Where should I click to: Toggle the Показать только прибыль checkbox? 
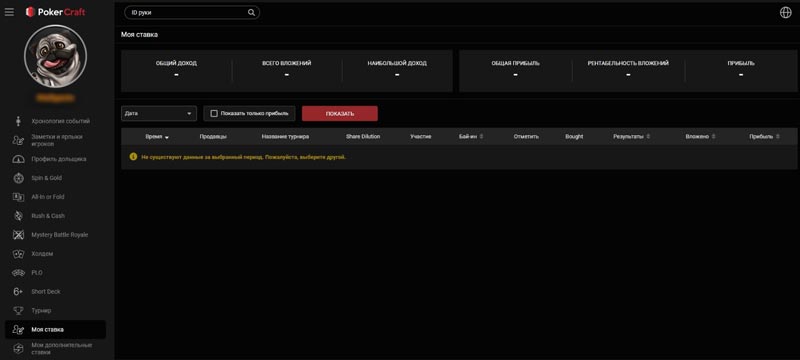[x=214, y=114]
